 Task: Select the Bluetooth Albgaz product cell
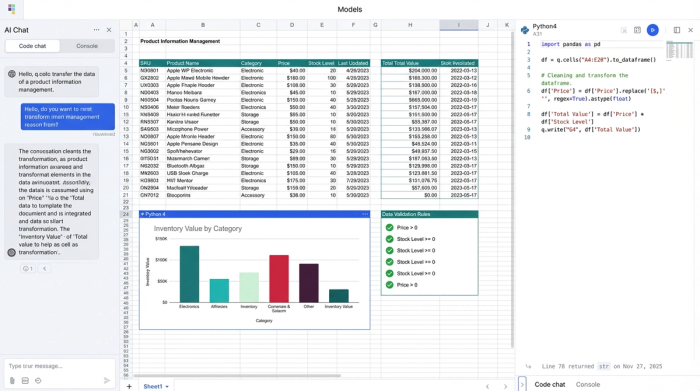(202, 166)
